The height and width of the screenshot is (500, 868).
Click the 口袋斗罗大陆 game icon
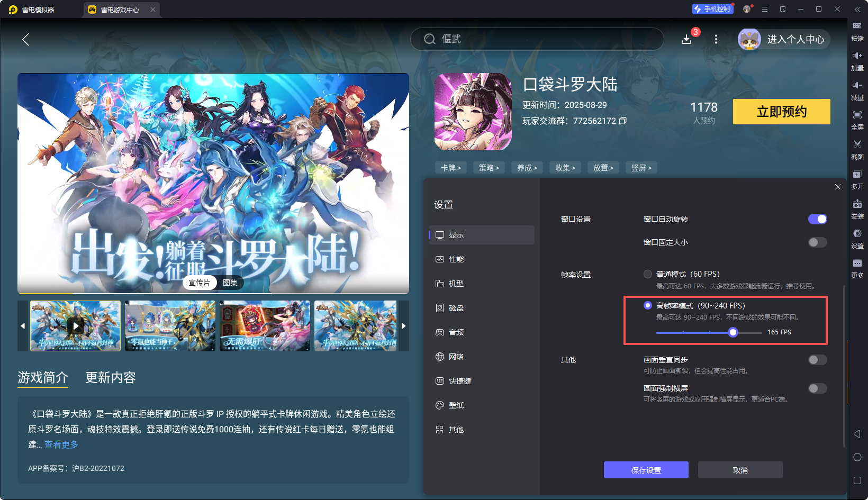point(473,112)
